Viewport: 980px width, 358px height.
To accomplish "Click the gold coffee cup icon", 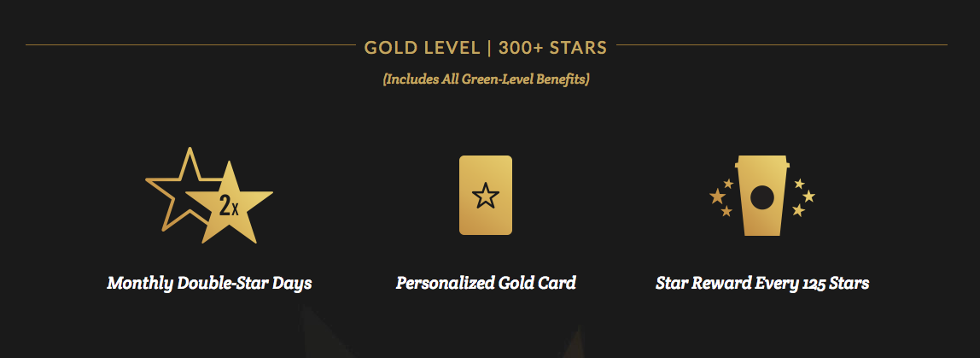I will 762,196.
